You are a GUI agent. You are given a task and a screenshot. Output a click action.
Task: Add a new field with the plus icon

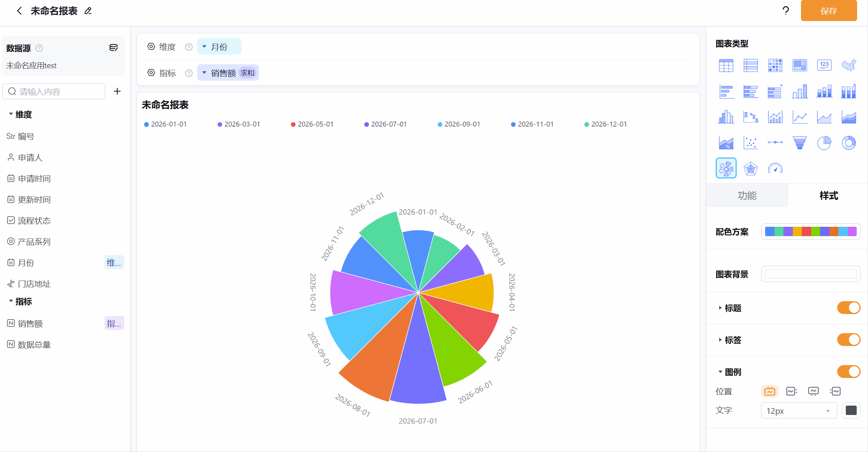click(x=117, y=91)
